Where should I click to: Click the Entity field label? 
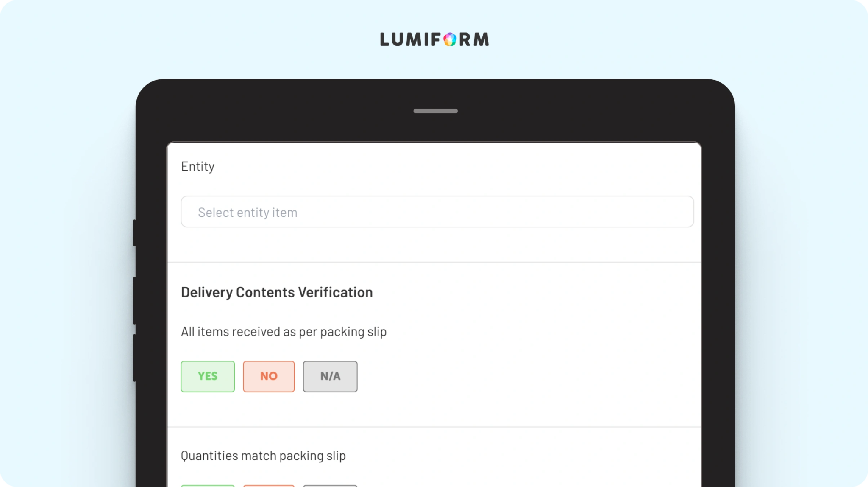[198, 166]
